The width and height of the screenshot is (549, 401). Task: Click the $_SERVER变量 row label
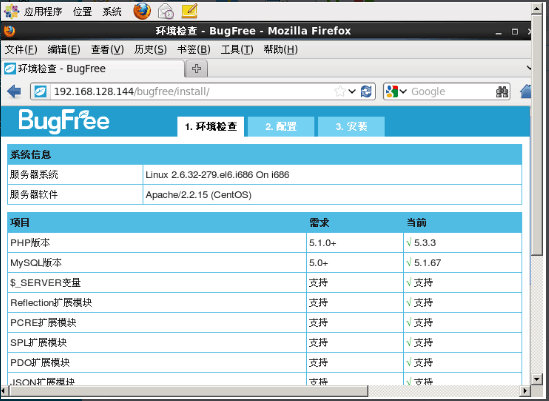[46, 283]
